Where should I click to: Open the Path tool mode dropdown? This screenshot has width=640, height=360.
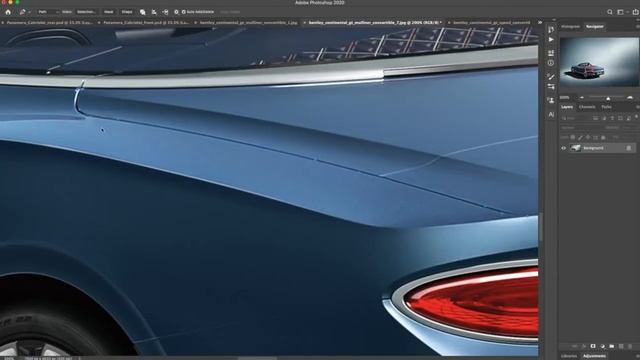[48, 12]
